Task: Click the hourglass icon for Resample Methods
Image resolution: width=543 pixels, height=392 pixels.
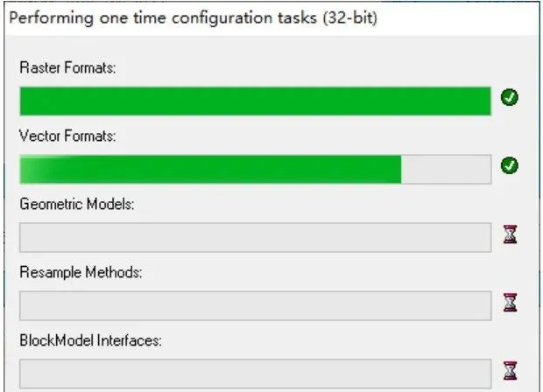Action: point(509,303)
